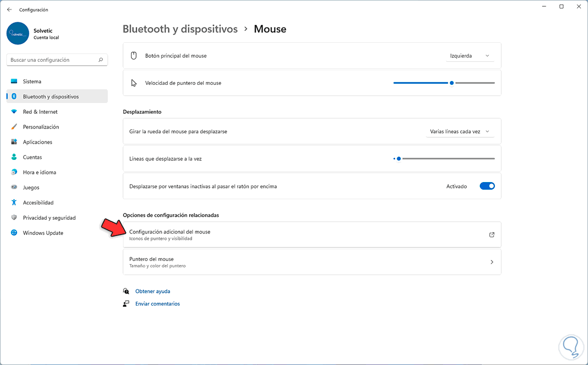Viewport: 588px width, 365px height.
Task: Click the back arrow icon
Action: pos(9,9)
